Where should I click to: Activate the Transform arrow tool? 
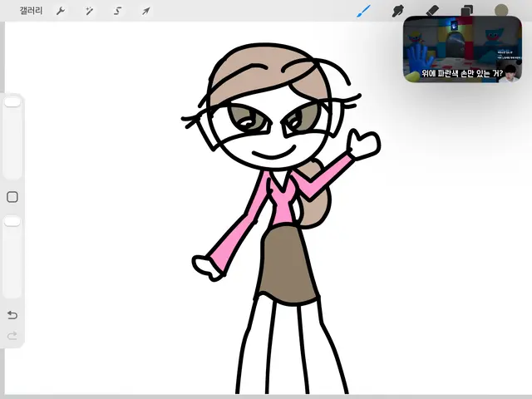click(146, 11)
